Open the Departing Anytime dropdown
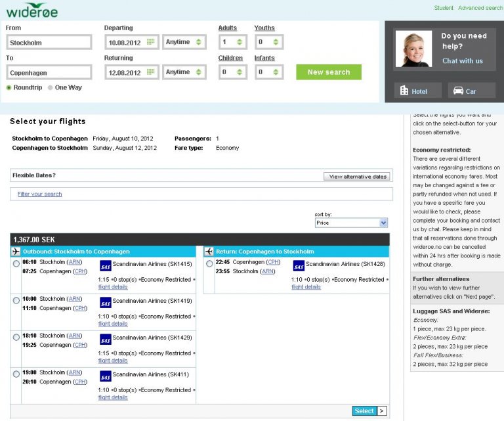The height and width of the screenshot is (421, 504). pyautogui.click(x=184, y=42)
